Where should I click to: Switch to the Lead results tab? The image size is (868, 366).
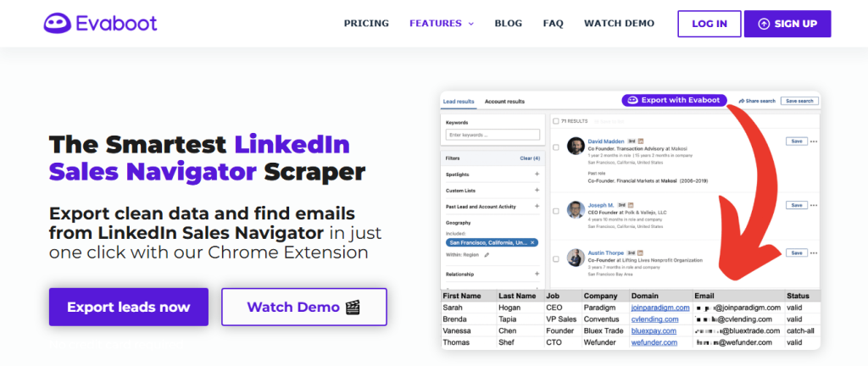[x=459, y=101]
